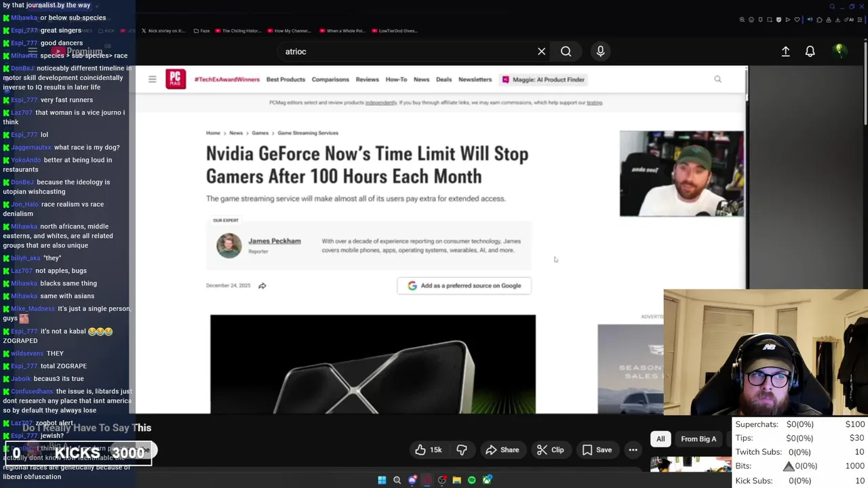The image size is (868, 488).
Task: Open Game Streaming Services breadcrumb
Action: [x=308, y=133]
